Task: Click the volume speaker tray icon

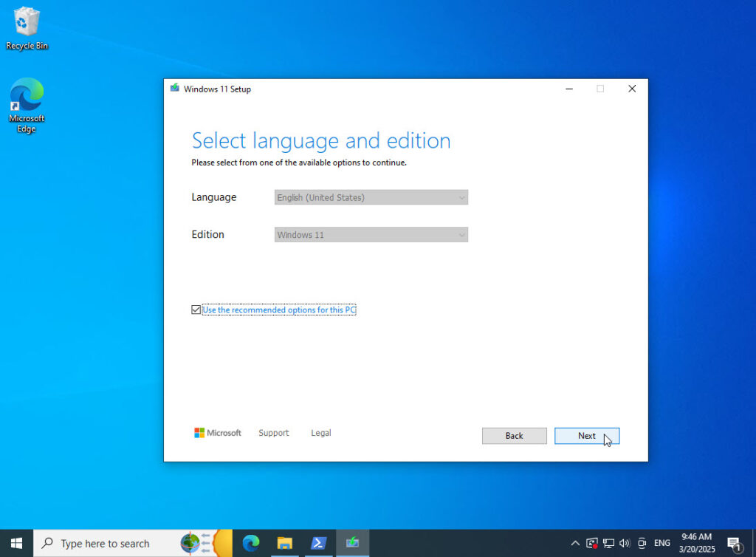Action: point(625,543)
